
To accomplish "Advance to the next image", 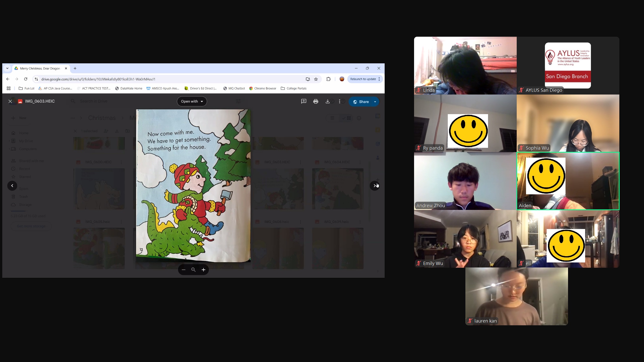I will point(375,186).
